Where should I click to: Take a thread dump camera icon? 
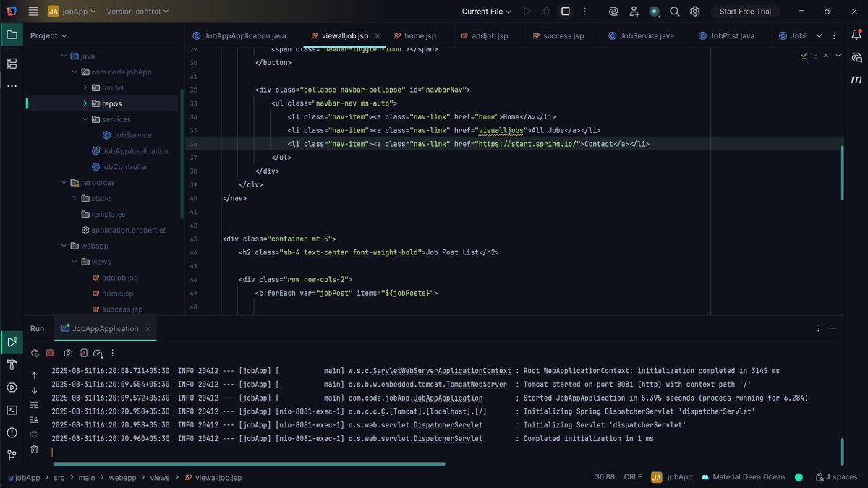(x=68, y=353)
